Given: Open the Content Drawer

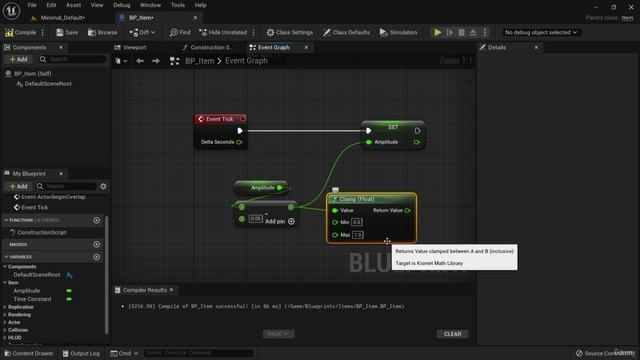Looking at the screenshot, I should (x=29, y=353).
